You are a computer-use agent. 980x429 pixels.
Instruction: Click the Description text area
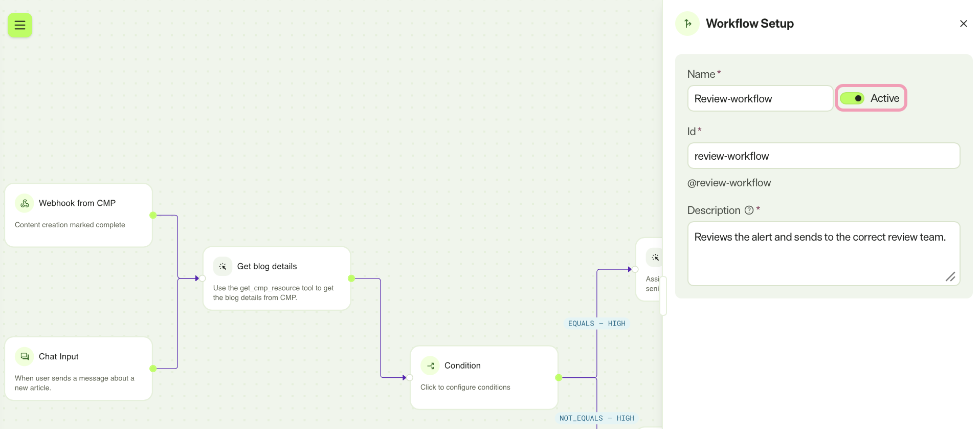(x=823, y=253)
